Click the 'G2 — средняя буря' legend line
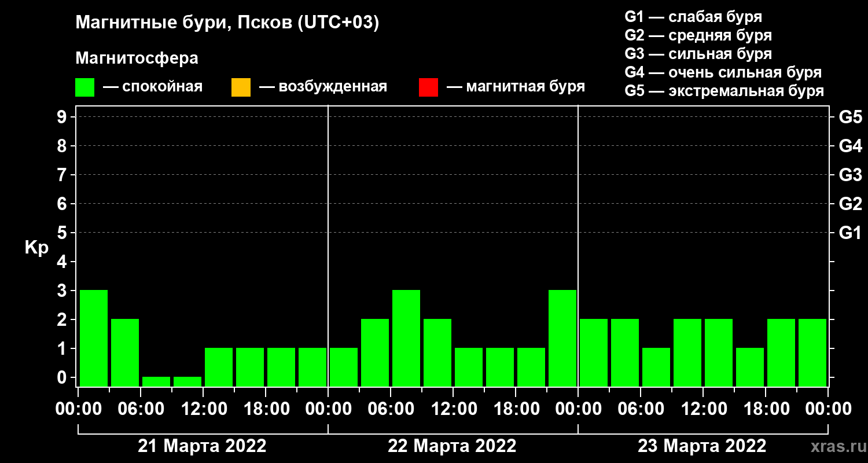 pyautogui.click(x=698, y=35)
